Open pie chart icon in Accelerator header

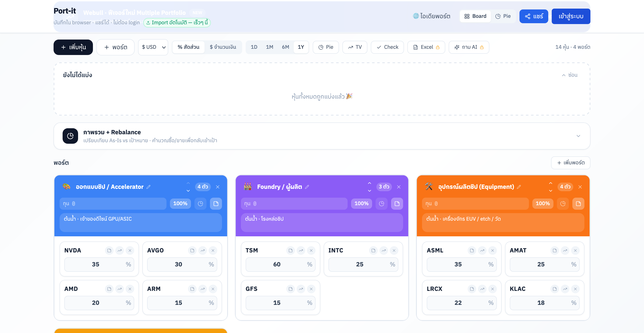pos(200,204)
